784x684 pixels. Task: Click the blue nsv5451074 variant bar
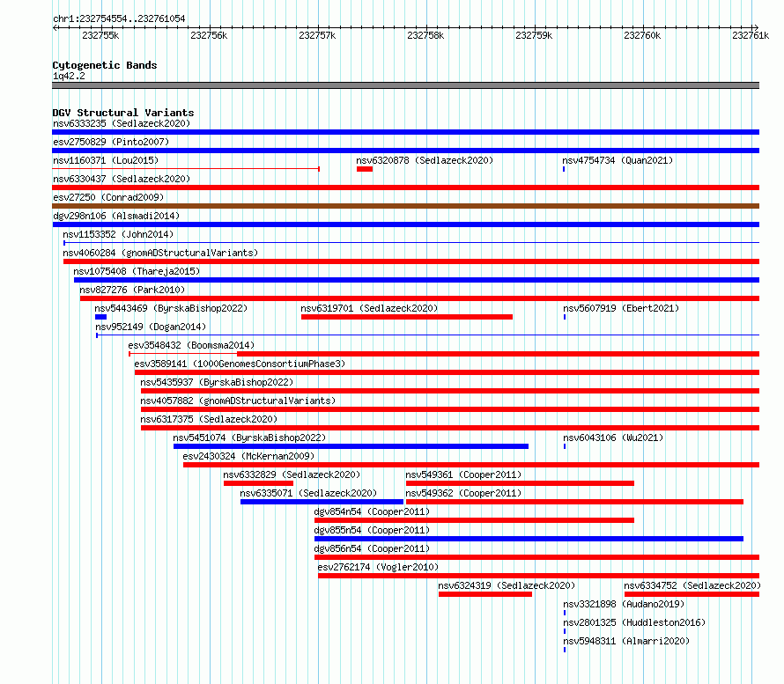click(x=351, y=446)
